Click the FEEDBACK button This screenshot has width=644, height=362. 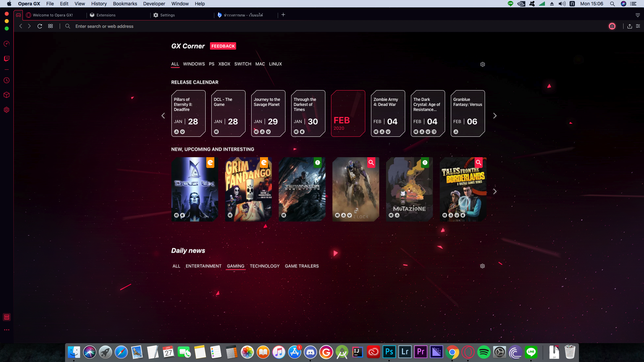pyautogui.click(x=223, y=46)
